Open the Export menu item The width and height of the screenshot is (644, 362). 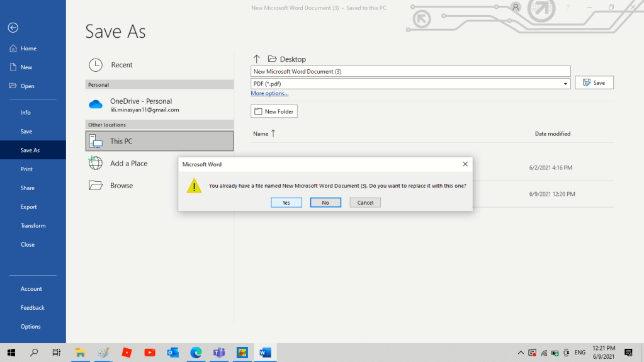(28, 207)
